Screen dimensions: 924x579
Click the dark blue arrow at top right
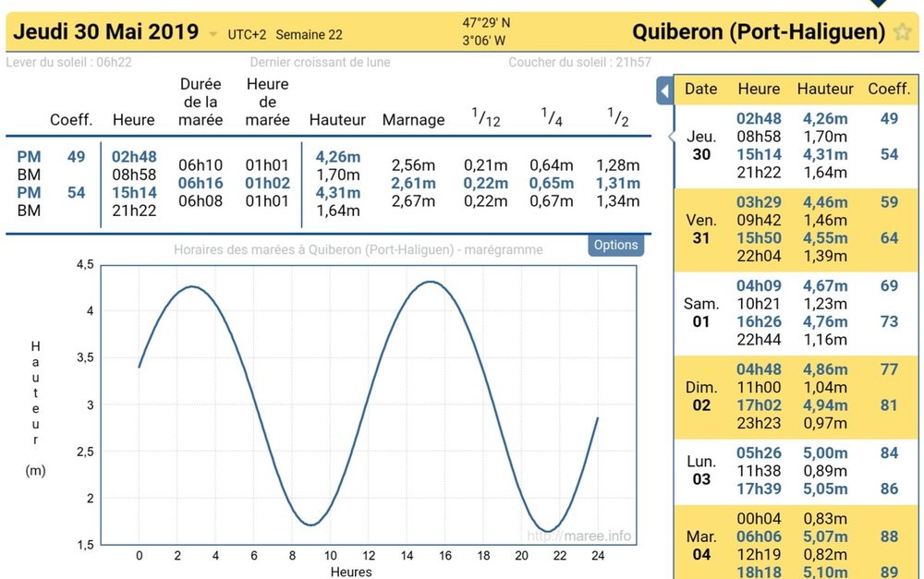(x=878, y=4)
